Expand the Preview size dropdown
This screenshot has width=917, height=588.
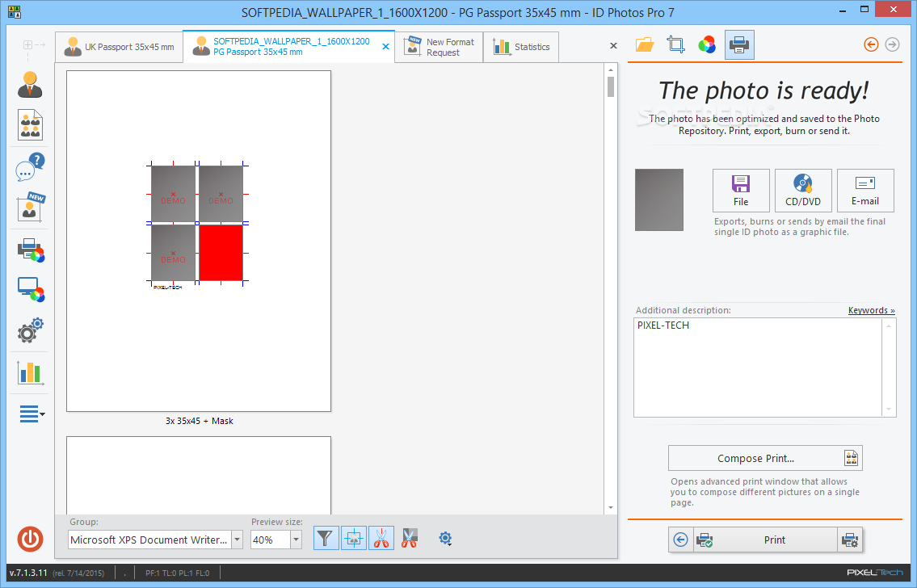pyautogui.click(x=296, y=540)
